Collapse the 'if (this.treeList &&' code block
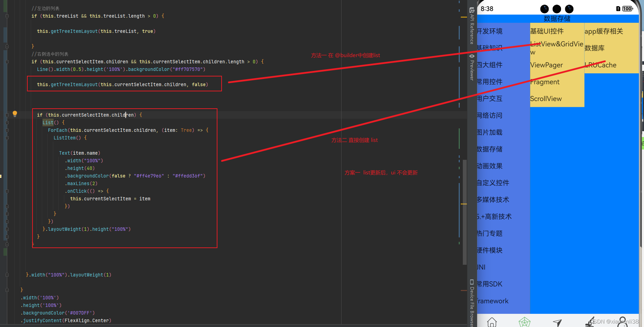This screenshot has height=327, width=644. pos(7,16)
